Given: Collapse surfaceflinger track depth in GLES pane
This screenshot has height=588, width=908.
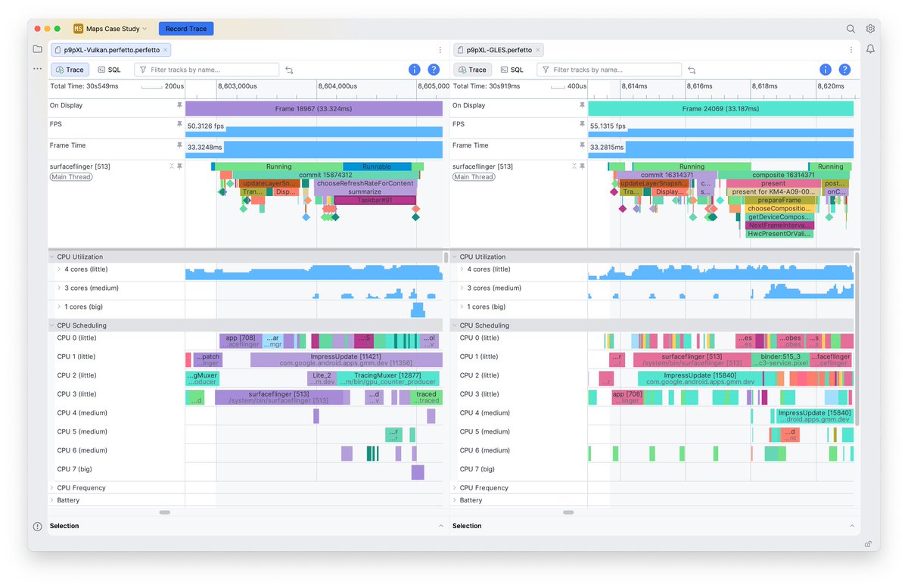Looking at the screenshot, I should 574,166.
